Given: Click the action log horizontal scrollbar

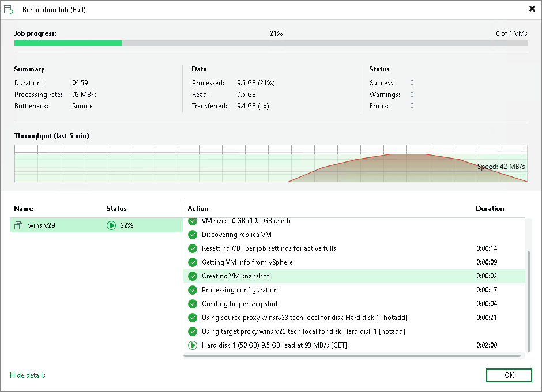Looking at the screenshot, I should pyautogui.click(x=352, y=356).
